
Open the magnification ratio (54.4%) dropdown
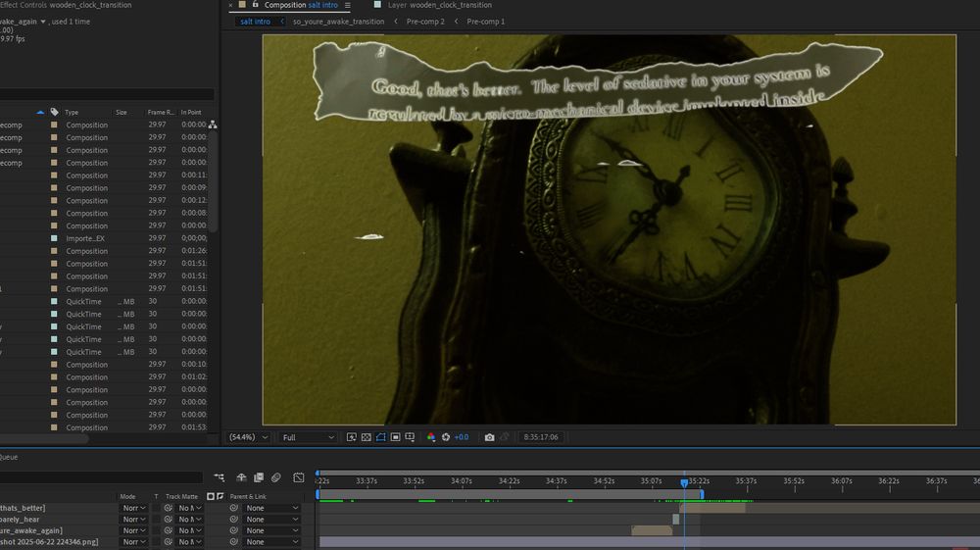pyautogui.click(x=248, y=437)
